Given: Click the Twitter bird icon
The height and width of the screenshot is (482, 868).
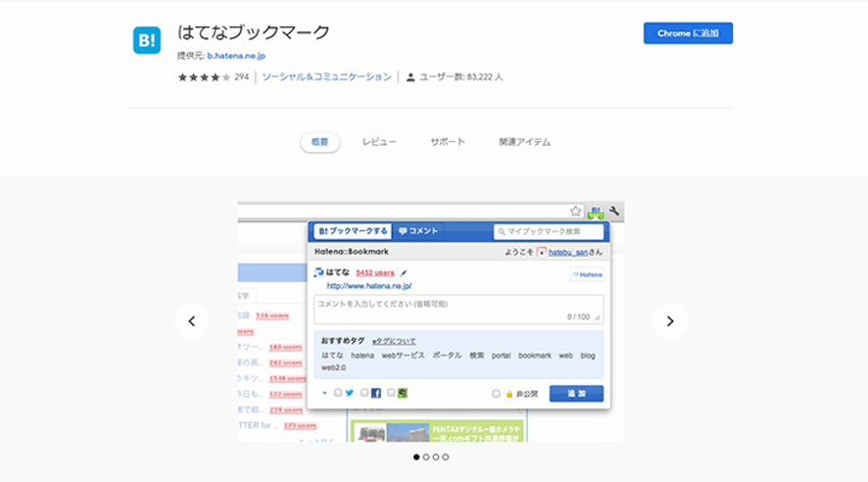Looking at the screenshot, I should (350, 394).
